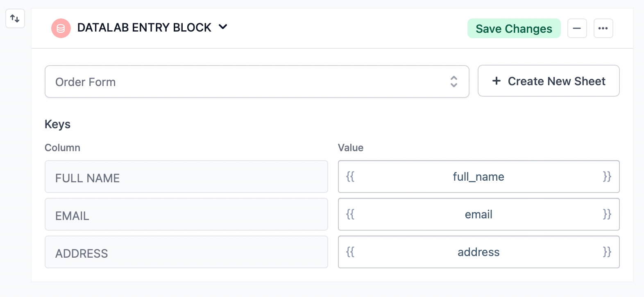644x297 pixels.
Task: Collapse block with the minus icon
Action: pyautogui.click(x=577, y=28)
